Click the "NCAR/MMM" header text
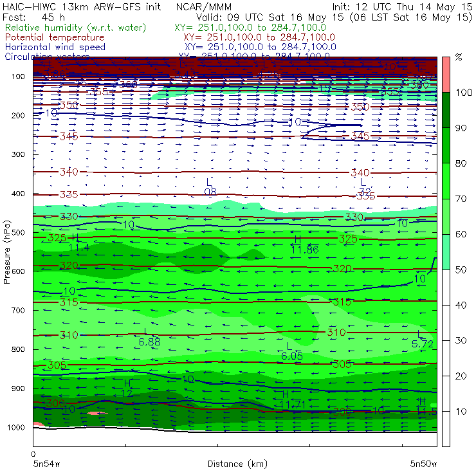Image resolution: width=476 pixels, height=476 pixels. click(x=204, y=7)
